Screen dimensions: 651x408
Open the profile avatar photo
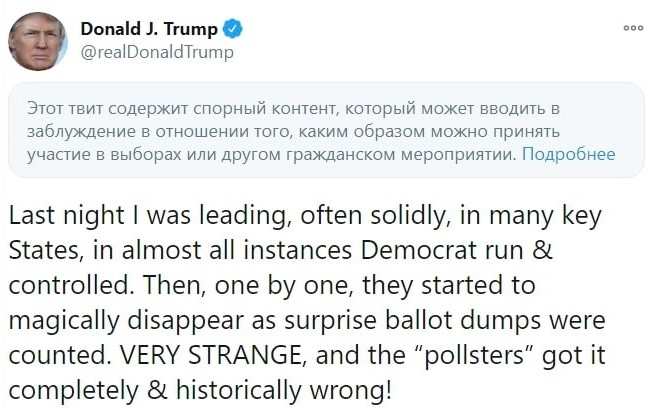point(37,43)
